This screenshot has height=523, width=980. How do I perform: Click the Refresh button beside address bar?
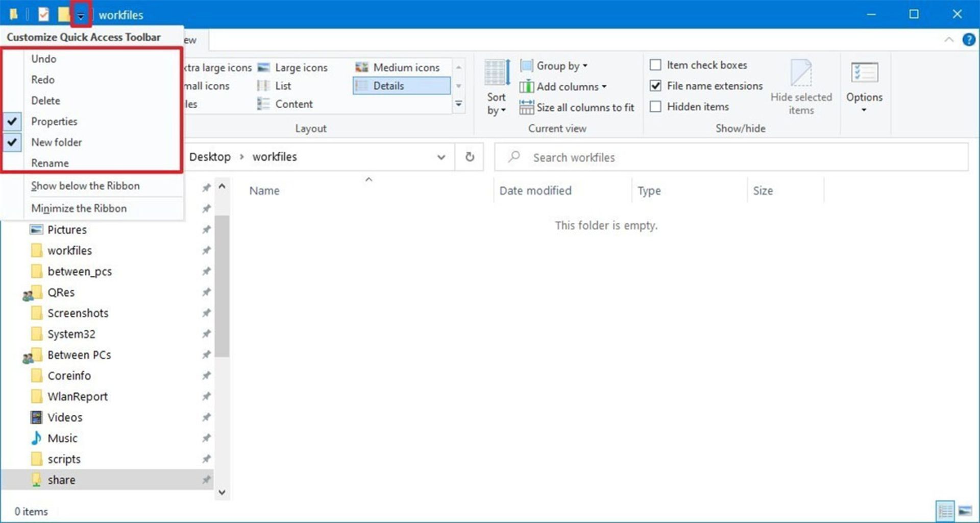(x=470, y=157)
